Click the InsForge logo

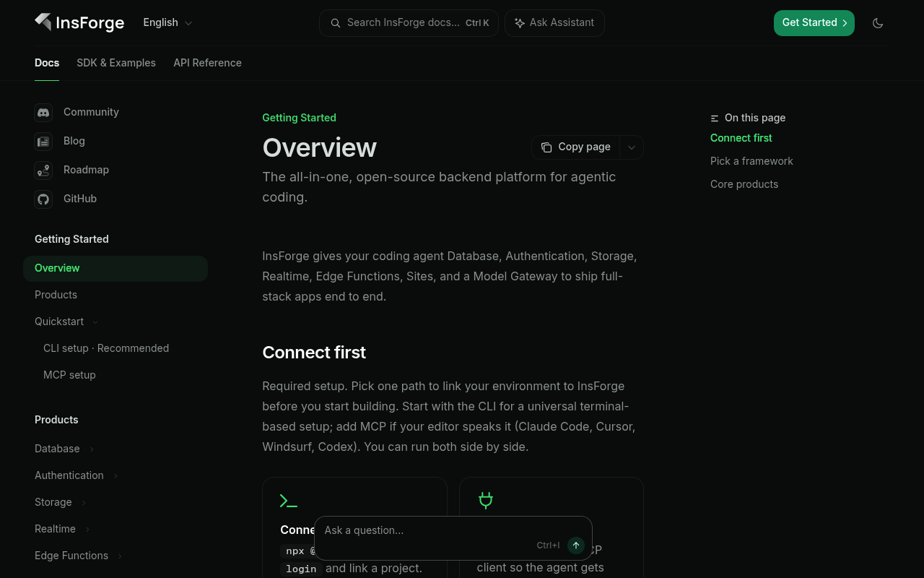79,22
